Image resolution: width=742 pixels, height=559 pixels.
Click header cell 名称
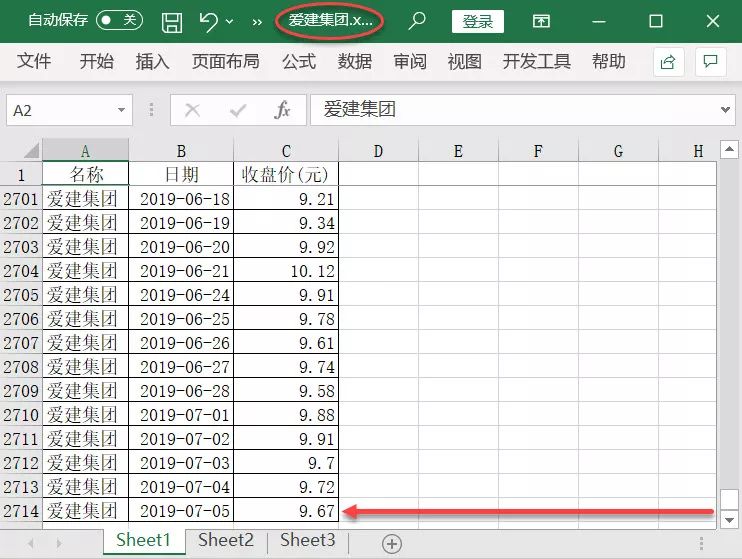[x=86, y=174]
